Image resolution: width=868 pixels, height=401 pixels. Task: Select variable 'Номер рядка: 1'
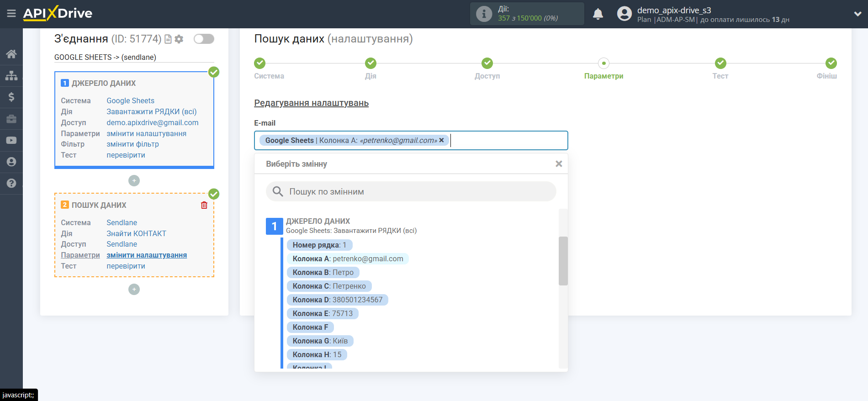tap(319, 245)
